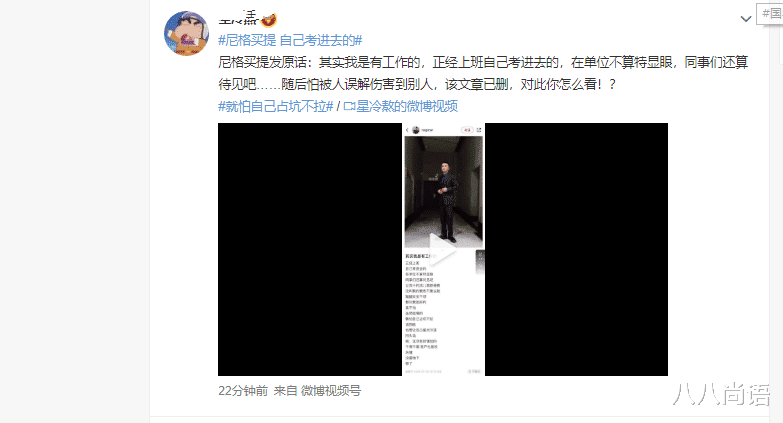Click the author's username at top
The height and width of the screenshot is (423, 783).
pyautogui.click(x=239, y=19)
